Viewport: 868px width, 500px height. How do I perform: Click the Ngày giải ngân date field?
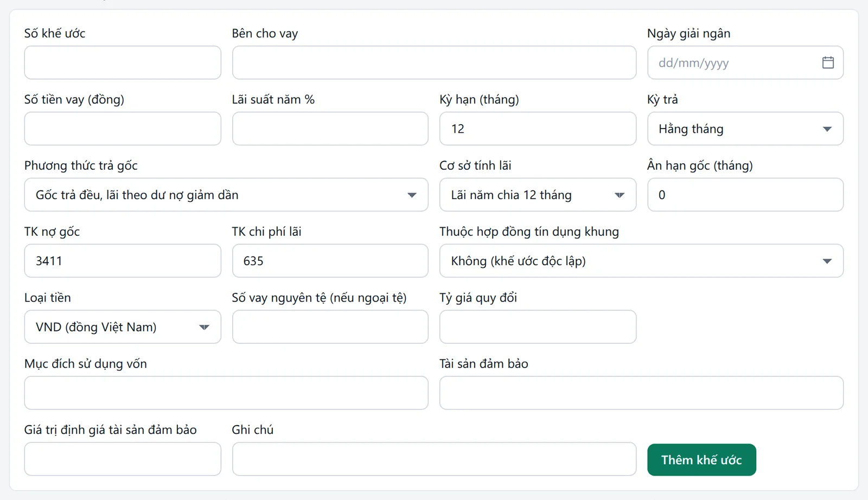pyautogui.click(x=745, y=62)
